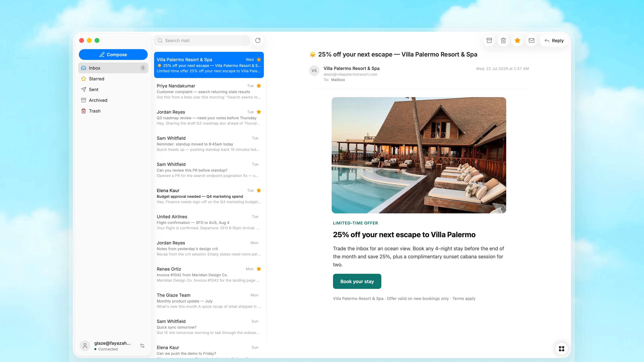
Task: Click the Book your stay button
Action: [x=357, y=281]
